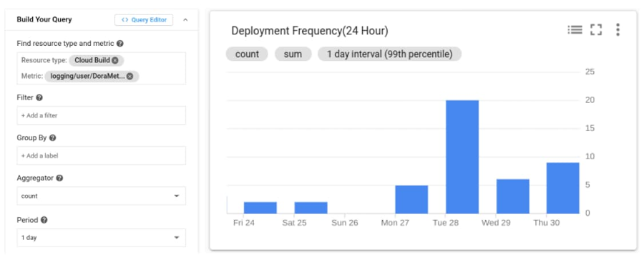Click the Tue 28 bar in chart
The width and height of the screenshot is (644, 260).
[462, 157]
